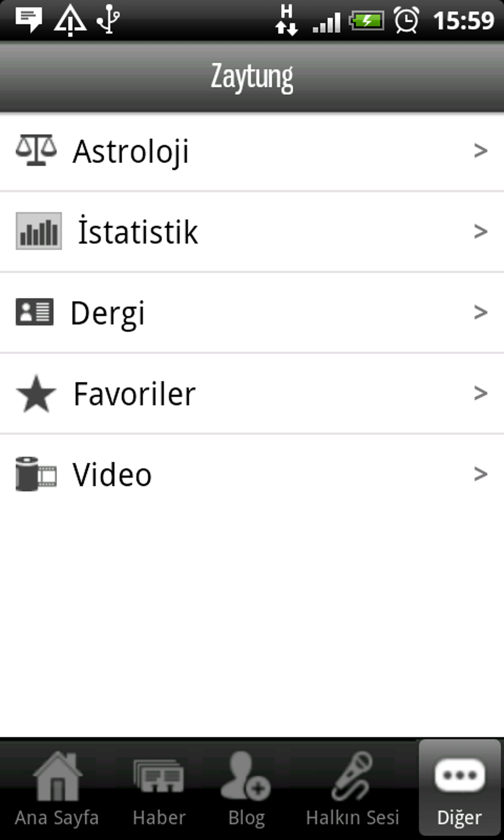Tap the Favoriler star icon
This screenshot has width=504, height=840.
pyautogui.click(x=36, y=394)
